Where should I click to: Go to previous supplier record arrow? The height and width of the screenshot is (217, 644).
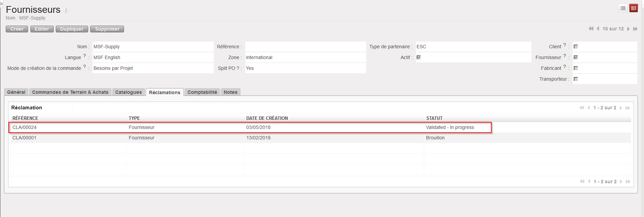click(598, 29)
